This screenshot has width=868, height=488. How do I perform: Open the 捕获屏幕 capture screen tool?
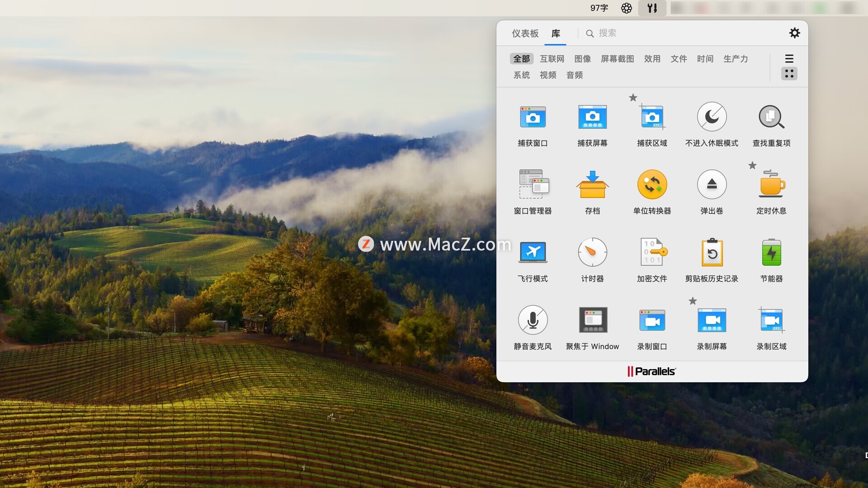[x=592, y=126]
